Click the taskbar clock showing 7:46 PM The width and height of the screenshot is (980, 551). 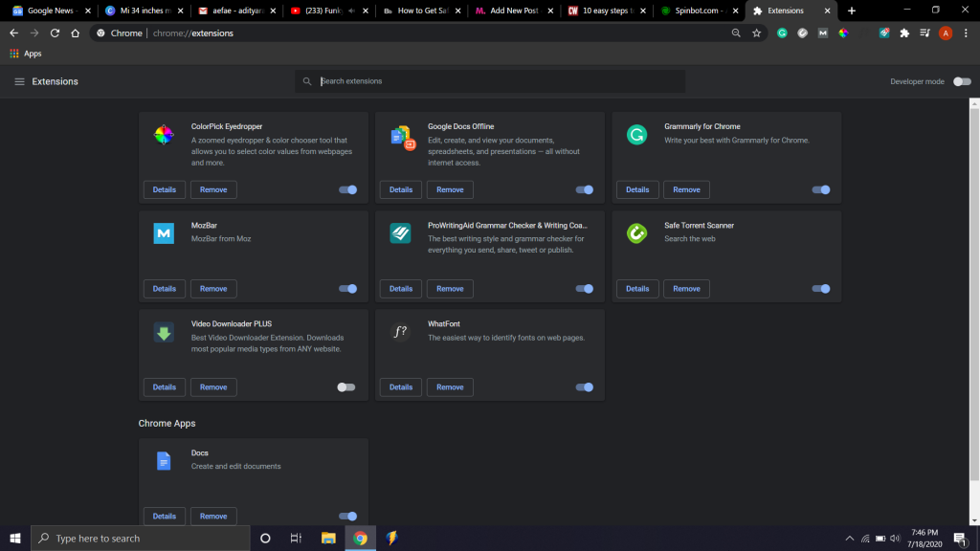pyautogui.click(x=924, y=538)
